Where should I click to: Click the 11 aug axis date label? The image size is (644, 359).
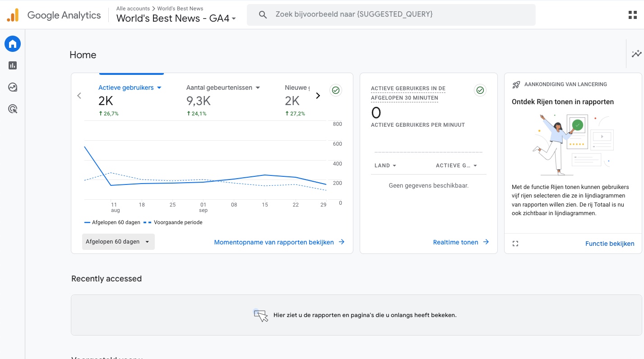(x=115, y=207)
